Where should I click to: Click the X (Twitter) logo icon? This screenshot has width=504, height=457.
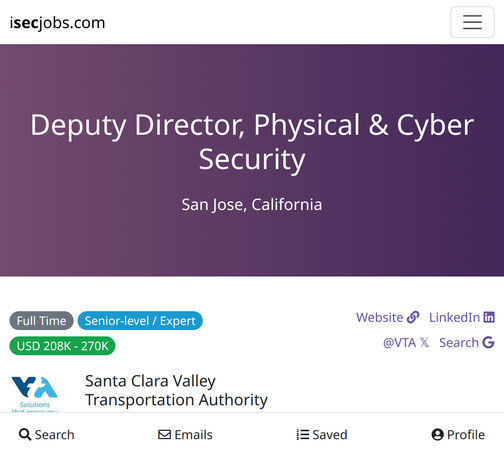[424, 342]
